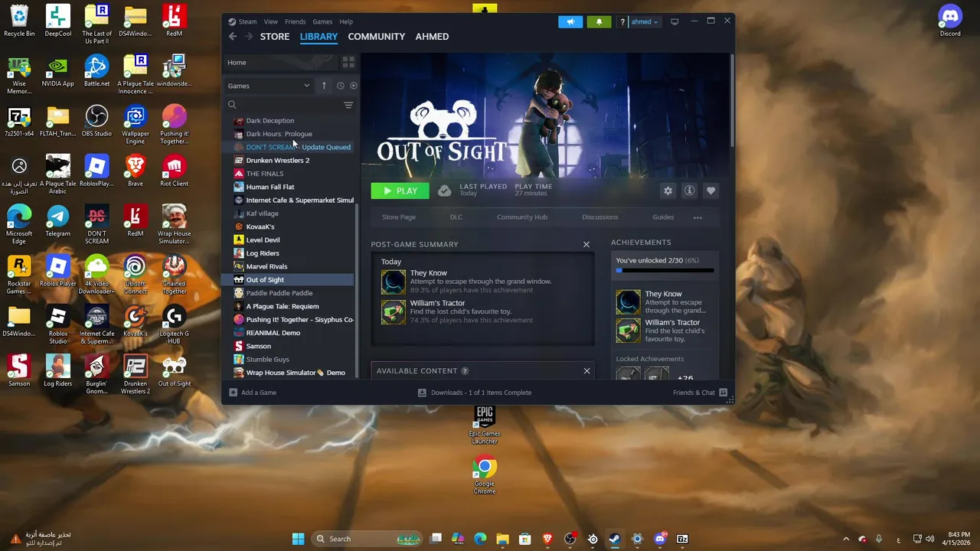The width and height of the screenshot is (980, 551).
Task: Click the Home button in library sidebar
Action: pos(280,62)
